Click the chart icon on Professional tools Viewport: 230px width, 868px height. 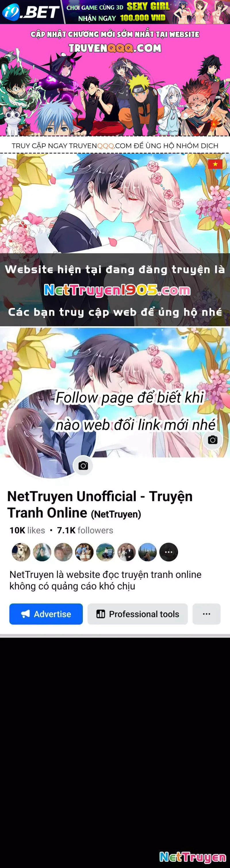101,614
